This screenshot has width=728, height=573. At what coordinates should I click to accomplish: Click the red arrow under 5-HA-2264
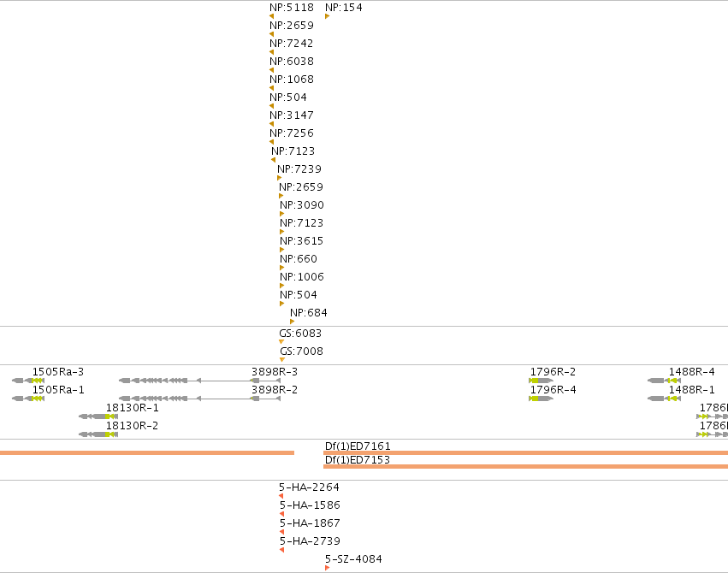pyautogui.click(x=281, y=496)
